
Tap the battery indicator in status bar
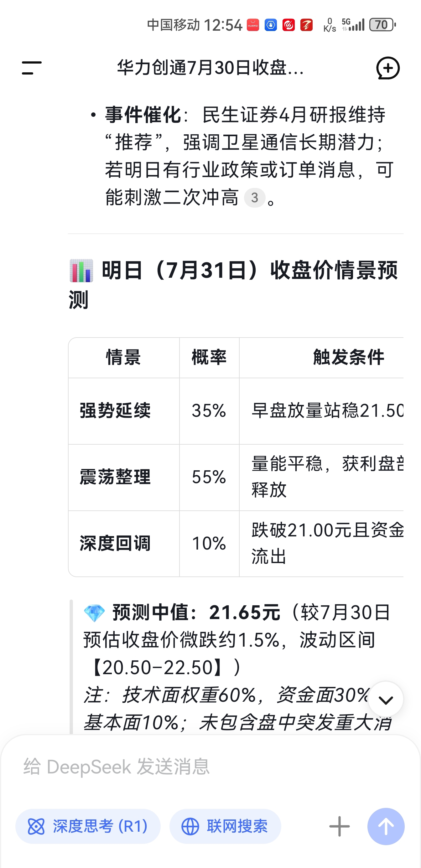[x=382, y=25]
